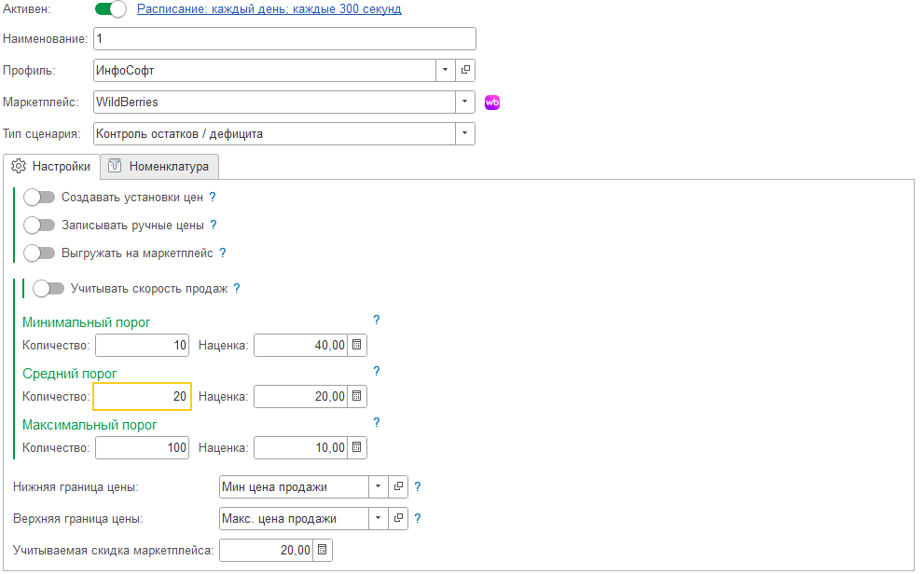
Task: Open calculator for Минимальный порог Наценка
Action: pyautogui.click(x=356, y=345)
